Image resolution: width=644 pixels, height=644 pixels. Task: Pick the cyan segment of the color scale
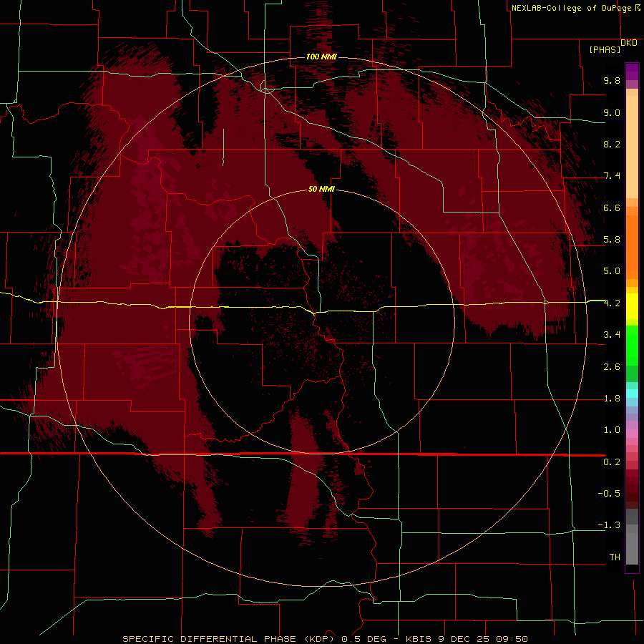(632, 394)
